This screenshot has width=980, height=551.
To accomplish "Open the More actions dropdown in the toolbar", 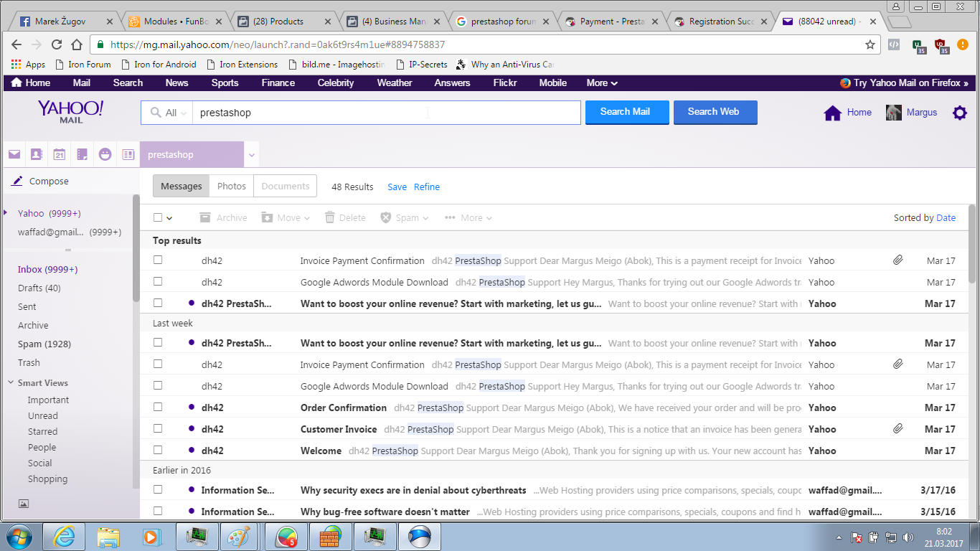I will coord(468,217).
